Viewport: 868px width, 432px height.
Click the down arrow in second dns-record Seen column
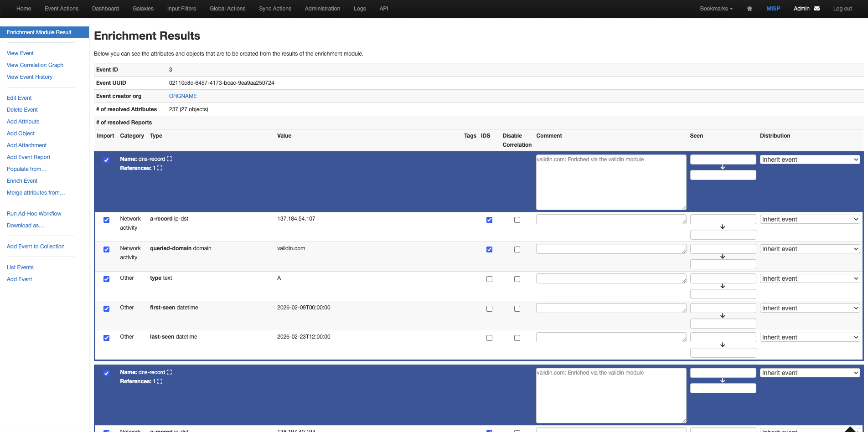pos(722,380)
